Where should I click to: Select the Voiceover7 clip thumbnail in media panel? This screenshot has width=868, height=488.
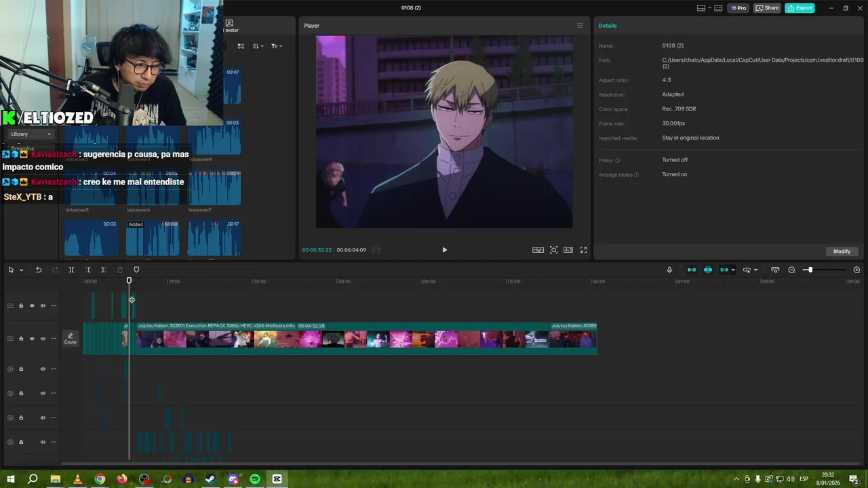pyautogui.click(x=214, y=186)
